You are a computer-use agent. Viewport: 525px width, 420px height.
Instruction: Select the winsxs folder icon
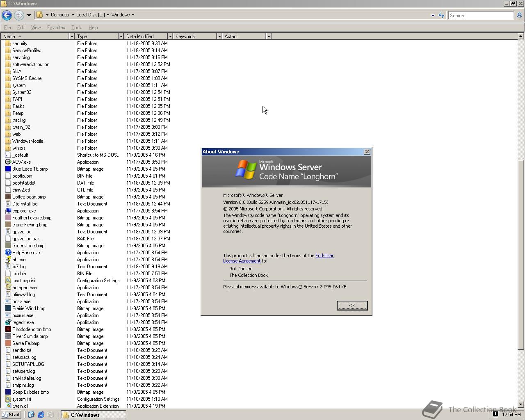pyautogui.click(x=8, y=148)
